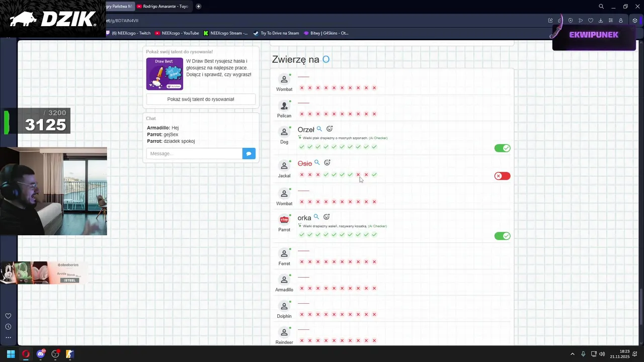Click the AI Checker link under Orzeł
Image resolution: width=644 pixels, height=362 pixels.
[x=378, y=138]
